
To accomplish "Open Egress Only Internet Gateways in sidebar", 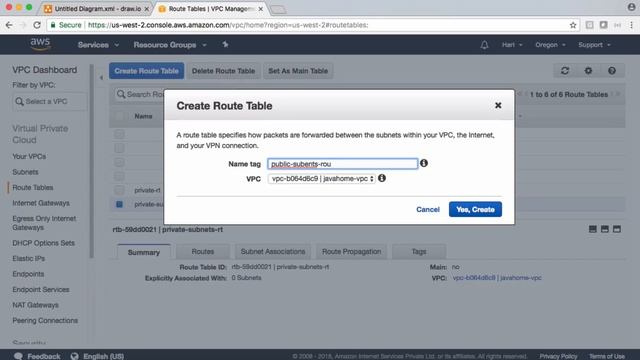I will pos(44,223).
